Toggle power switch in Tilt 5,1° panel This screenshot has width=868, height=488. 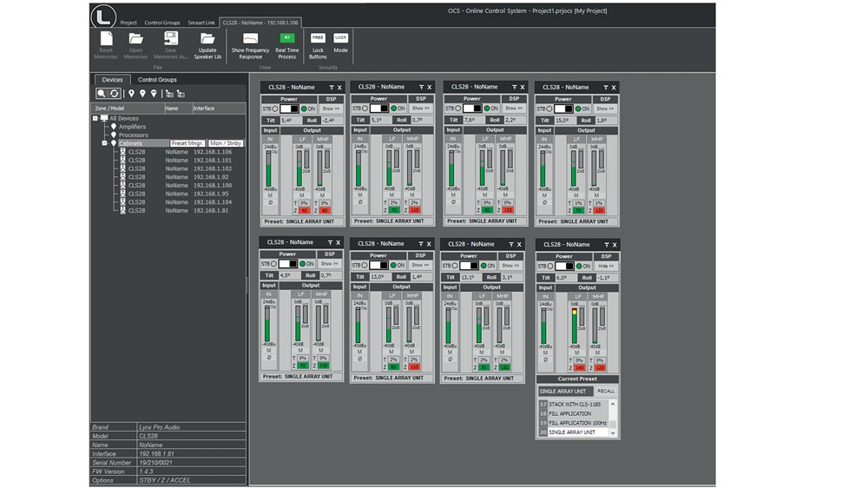[379, 108]
